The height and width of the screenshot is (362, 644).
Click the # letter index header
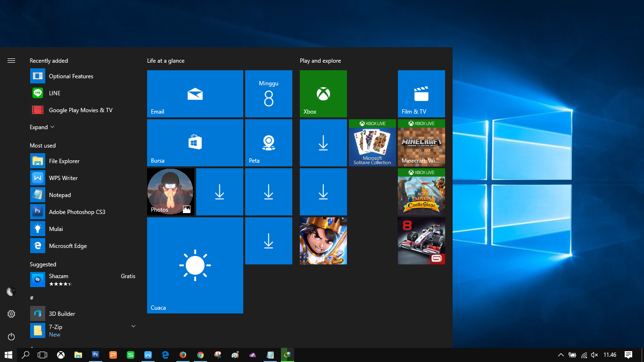tap(32, 298)
